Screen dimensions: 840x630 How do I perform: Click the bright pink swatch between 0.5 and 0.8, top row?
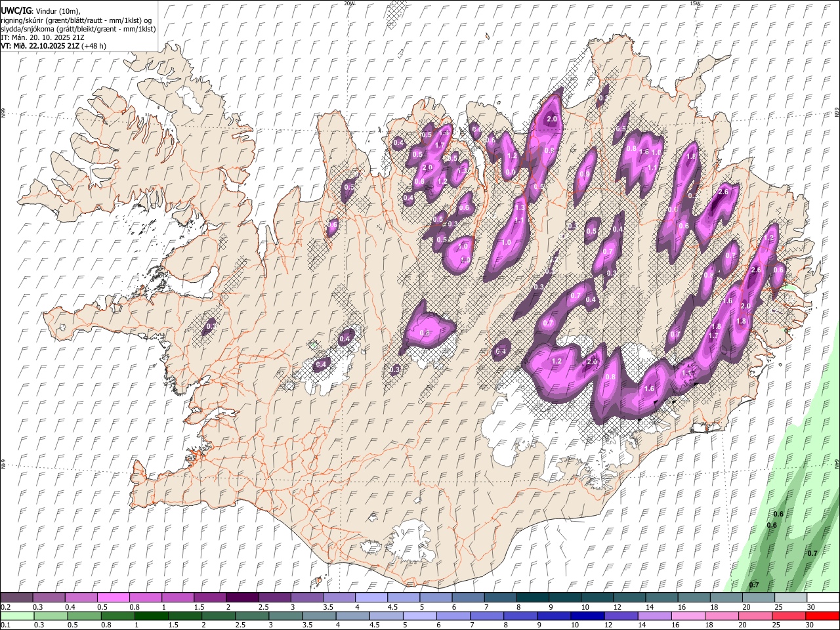[x=113, y=597]
